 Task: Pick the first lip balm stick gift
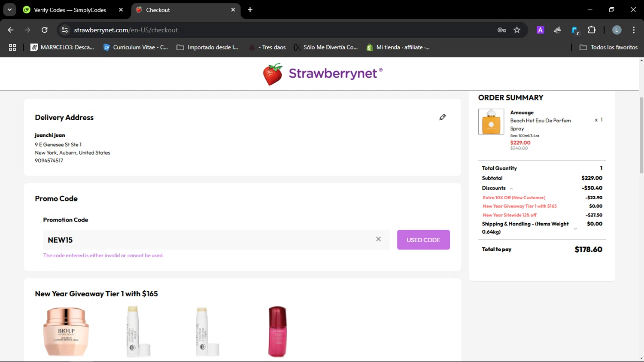138,332
